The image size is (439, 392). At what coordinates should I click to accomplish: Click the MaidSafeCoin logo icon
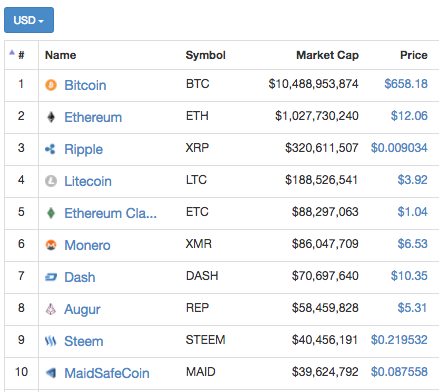(x=51, y=373)
